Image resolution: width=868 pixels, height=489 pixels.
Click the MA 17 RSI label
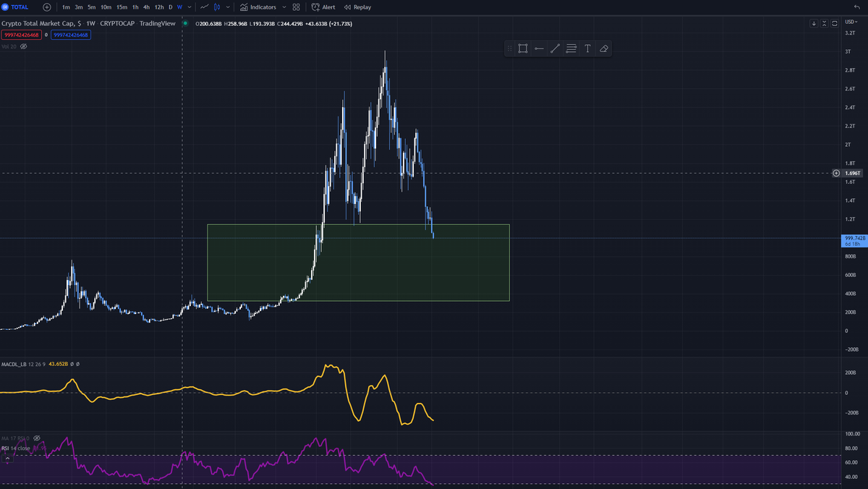(x=16, y=438)
